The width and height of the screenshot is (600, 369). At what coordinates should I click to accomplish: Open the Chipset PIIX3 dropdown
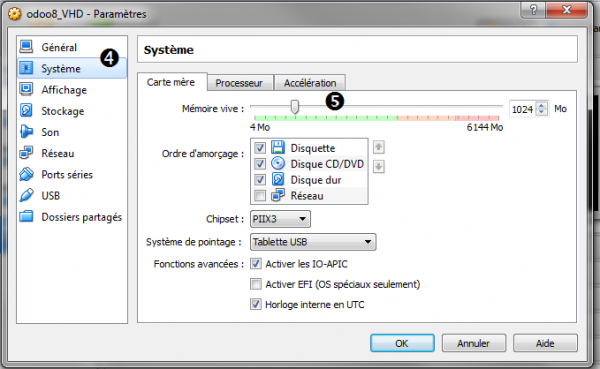(x=280, y=219)
